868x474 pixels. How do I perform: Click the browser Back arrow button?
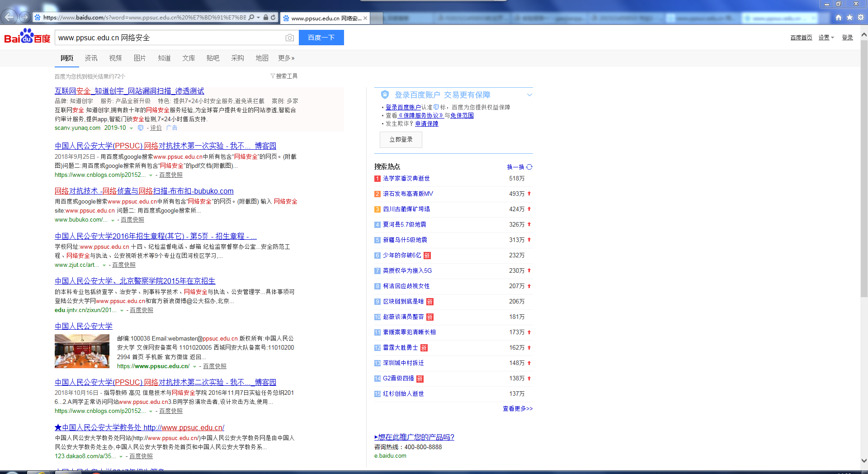click(x=9, y=17)
